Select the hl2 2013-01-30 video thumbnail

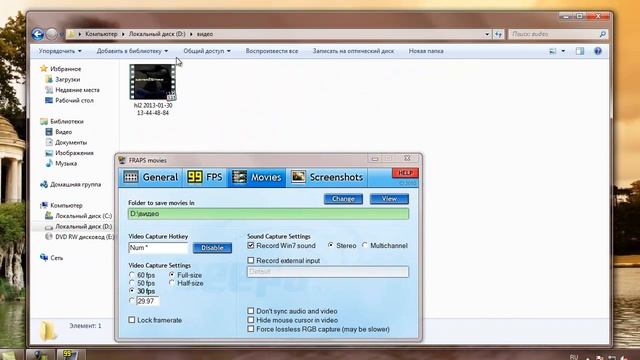[153, 82]
